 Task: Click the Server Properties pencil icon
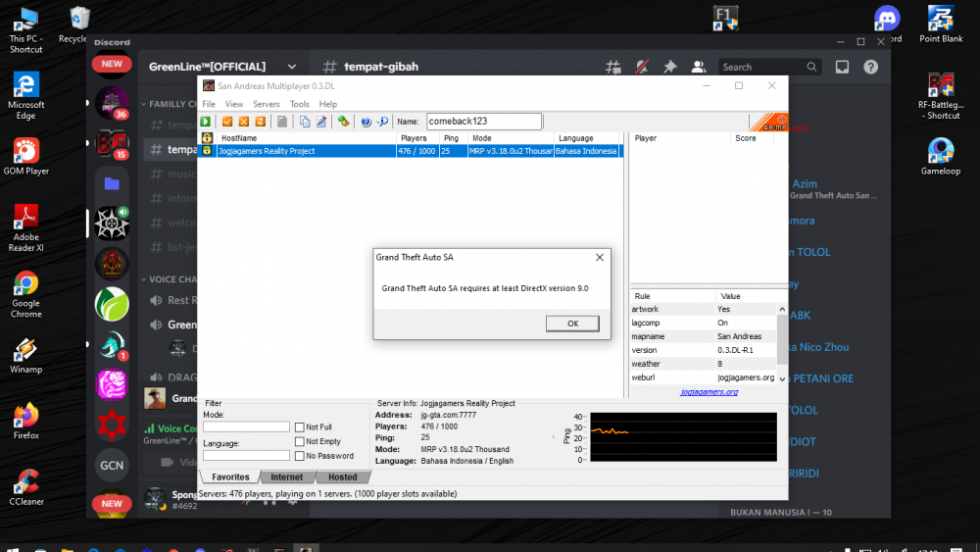click(321, 122)
